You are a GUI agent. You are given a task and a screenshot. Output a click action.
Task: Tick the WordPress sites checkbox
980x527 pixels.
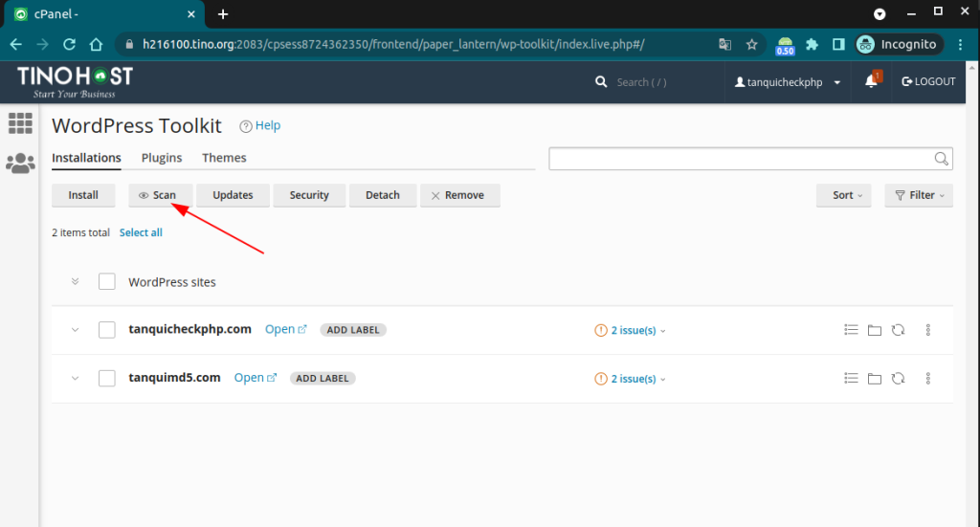coord(107,281)
